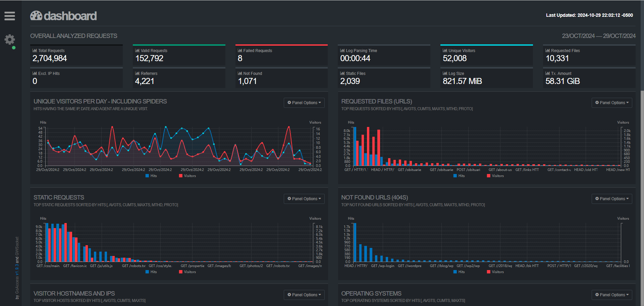The width and height of the screenshot is (644, 306).
Task: Open Panel Options for Unique Visitors Per Day
Action: (x=304, y=103)
